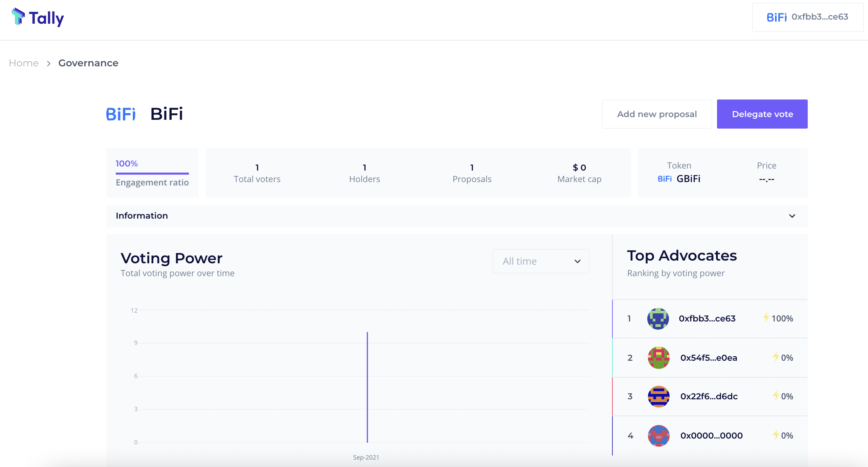Click the Total voters stat
868x467 pixels.
point(257,173)
